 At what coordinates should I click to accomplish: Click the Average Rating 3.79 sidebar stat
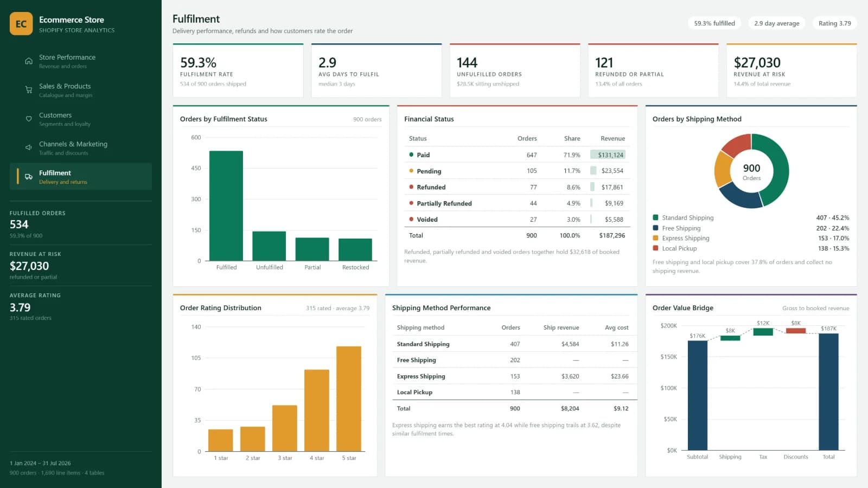(x=81, y=307)
